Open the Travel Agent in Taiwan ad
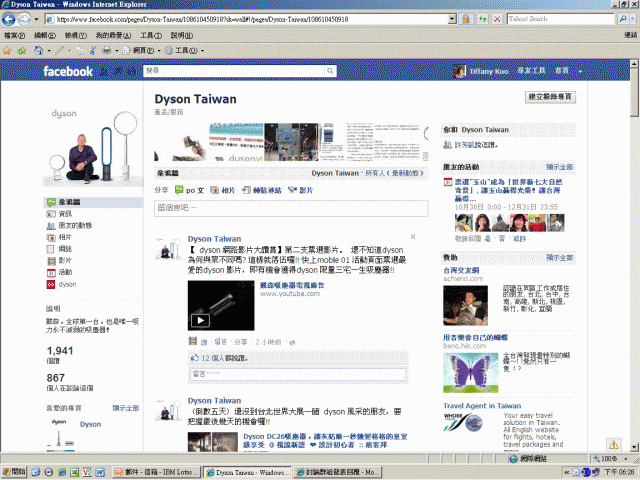The image size is (640, 480). click(482, 406)
